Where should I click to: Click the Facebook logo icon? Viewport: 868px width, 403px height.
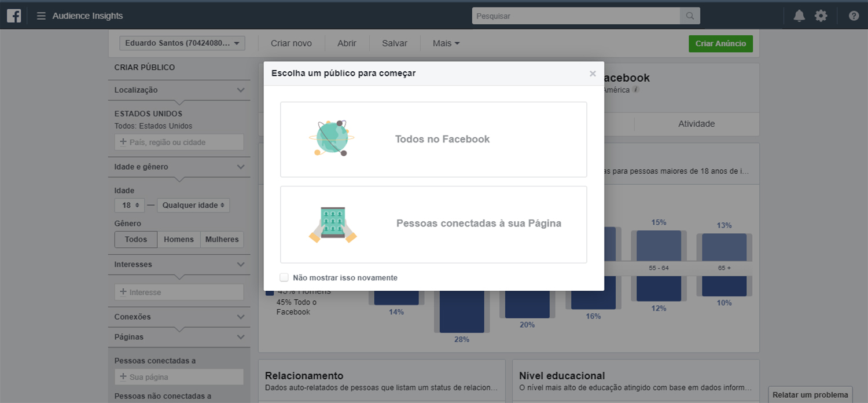pyautogui.click(x=14, y=16)
